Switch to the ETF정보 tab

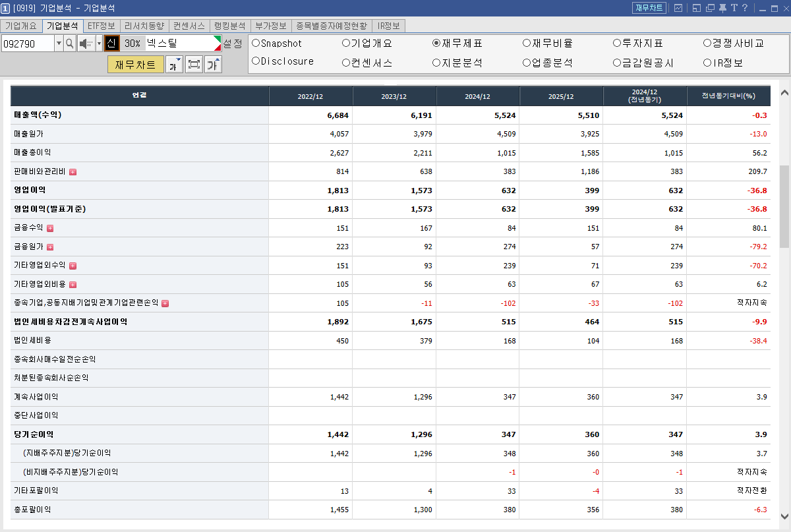click(101, 26)
